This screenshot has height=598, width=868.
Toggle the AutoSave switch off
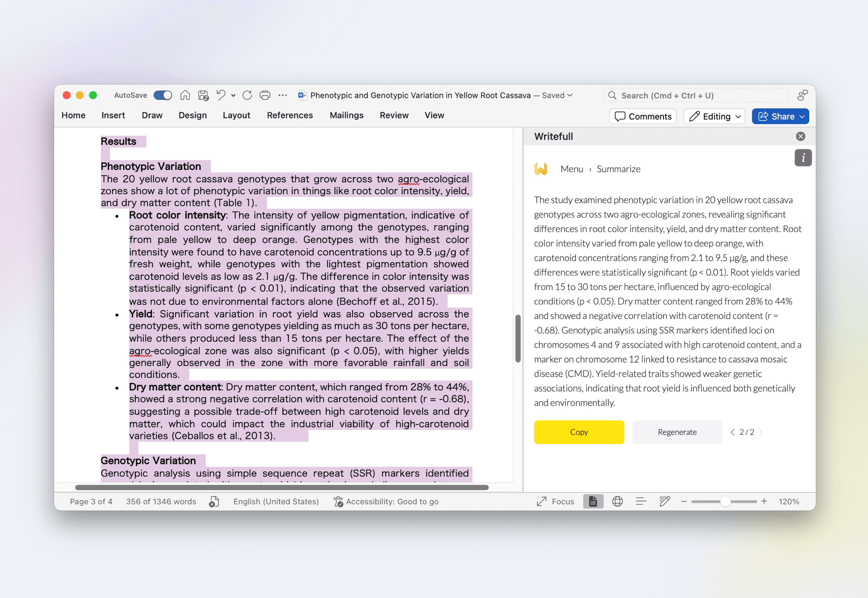point(163,95)
